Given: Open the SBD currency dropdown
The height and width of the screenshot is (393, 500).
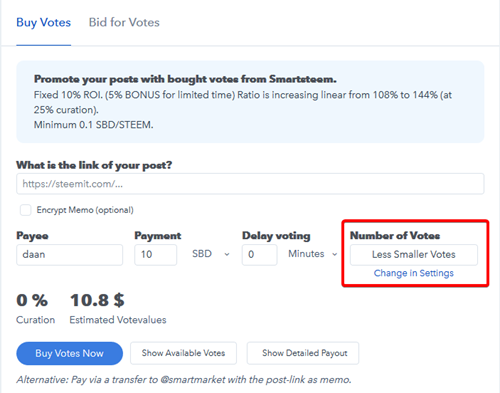Looking at the screenshot, I should coord(211,254).
